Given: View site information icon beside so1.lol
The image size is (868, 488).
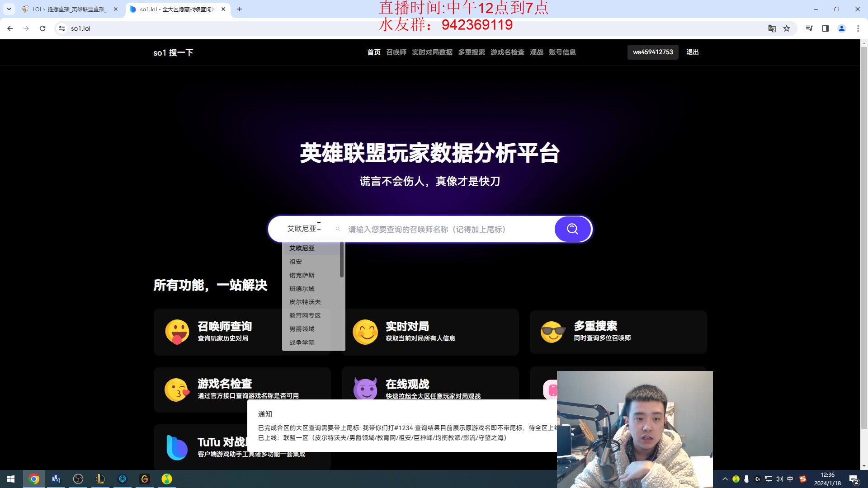Looking at the screenshot, I should click(62, 28).
